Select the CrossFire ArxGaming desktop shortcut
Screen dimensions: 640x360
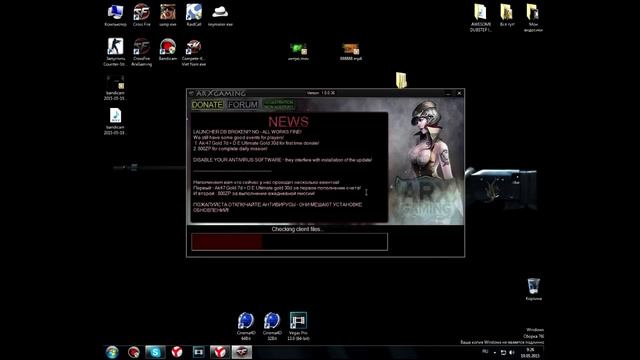coord(141,52)
